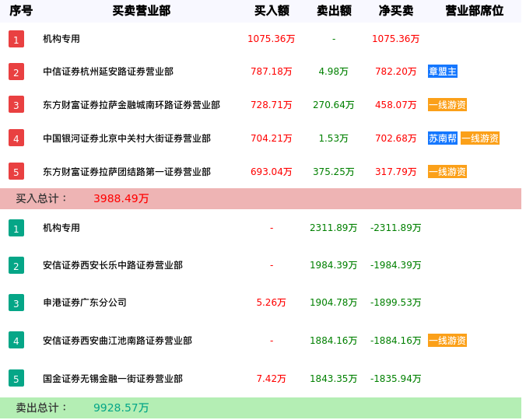Viewport: 526px width, 420px height.
Task: Select 机构专用 in the sell list
Action: (x=61, y=228)
